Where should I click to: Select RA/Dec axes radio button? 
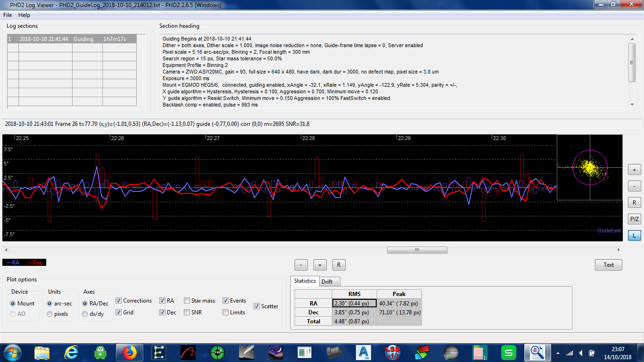(x=85, y=304)
